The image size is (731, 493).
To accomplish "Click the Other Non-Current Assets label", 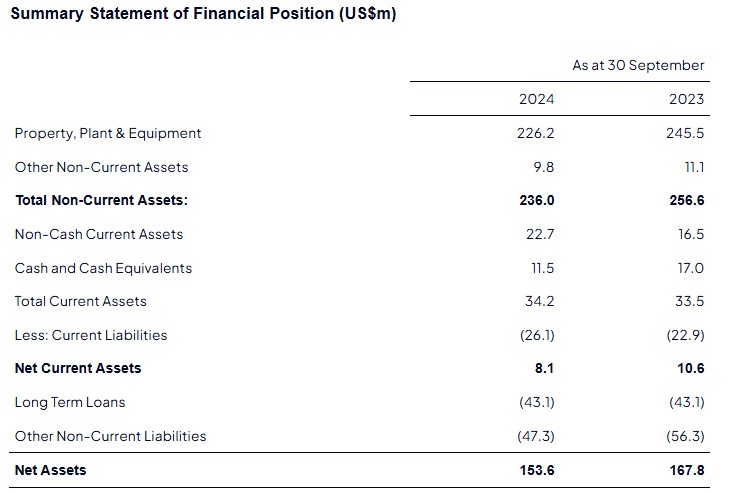I will [101, 167].
